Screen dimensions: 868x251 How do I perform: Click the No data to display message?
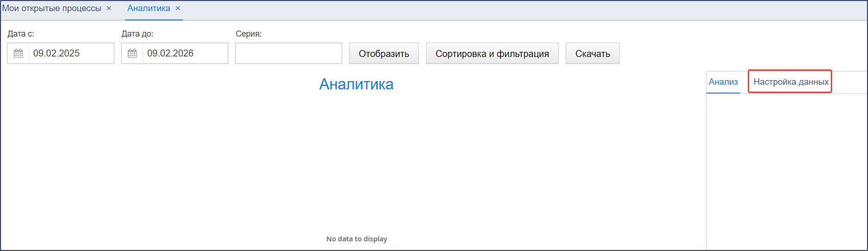tap(356, 239)
